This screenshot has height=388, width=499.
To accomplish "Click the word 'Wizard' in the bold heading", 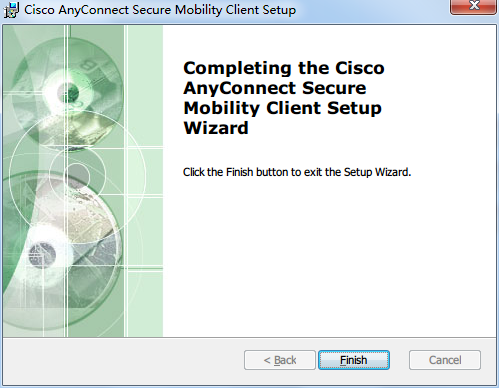I will (x=216, y=128).
